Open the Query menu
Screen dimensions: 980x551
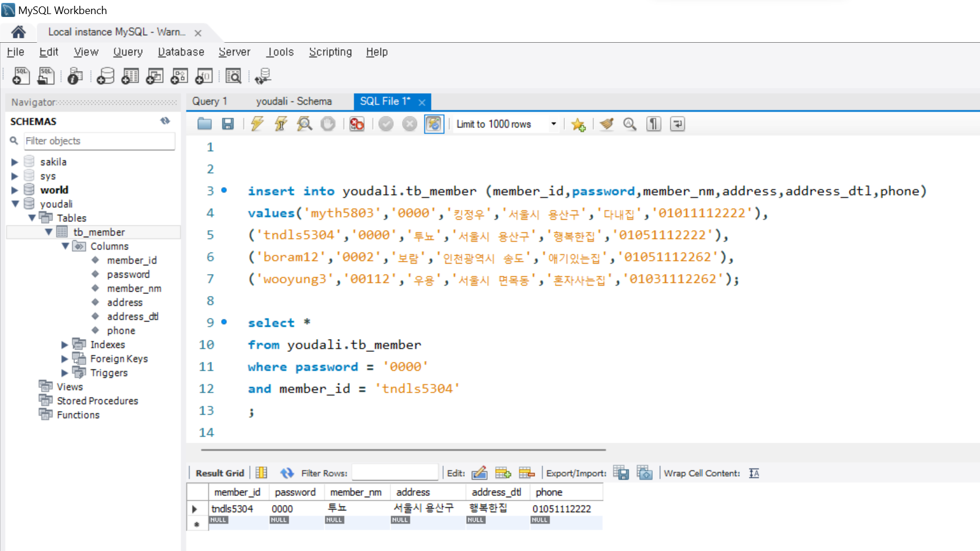(x=128, y=52)
